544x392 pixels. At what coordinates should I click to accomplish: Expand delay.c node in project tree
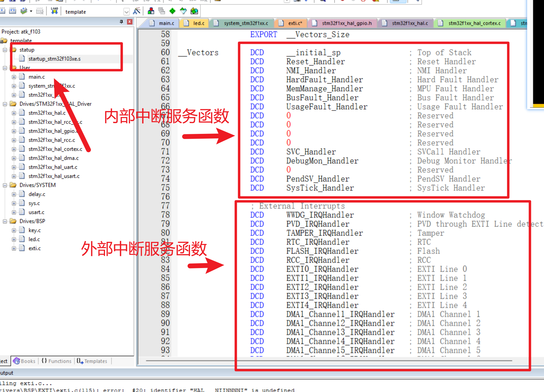[x=14, y=194]
